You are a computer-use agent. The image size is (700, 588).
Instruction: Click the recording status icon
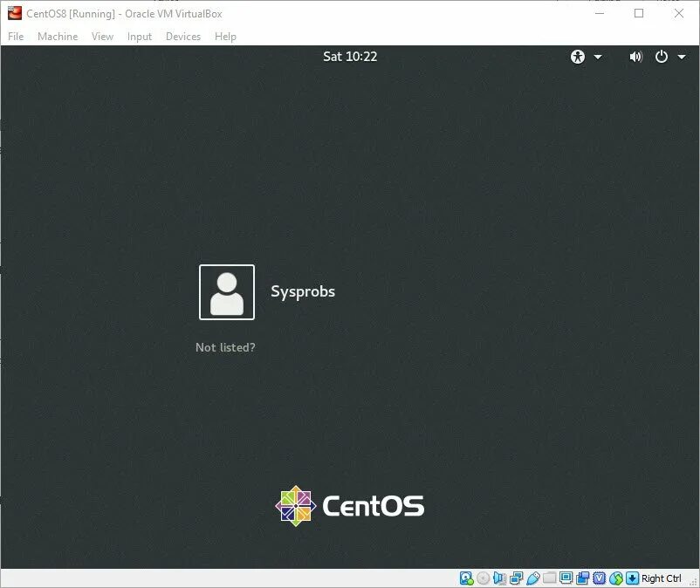(x=582, y=578)
